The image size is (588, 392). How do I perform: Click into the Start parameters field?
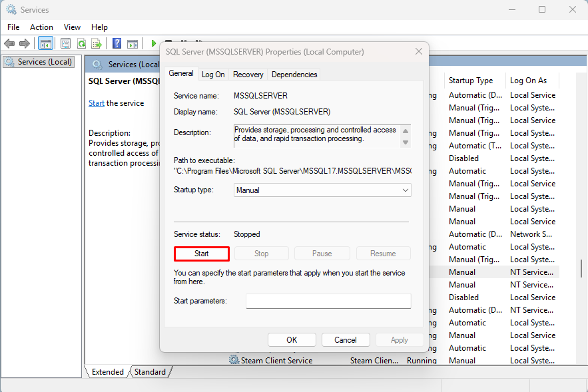point(328,301)
